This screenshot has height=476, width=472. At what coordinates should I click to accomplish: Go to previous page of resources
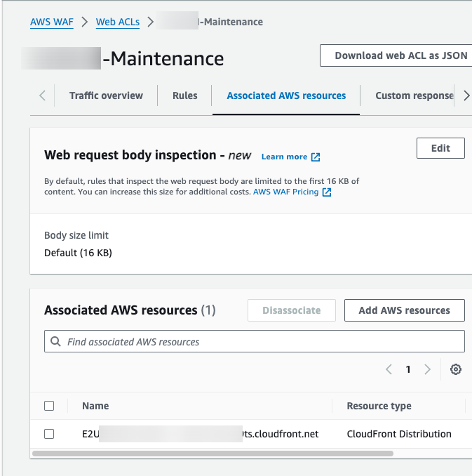[389, 369]
